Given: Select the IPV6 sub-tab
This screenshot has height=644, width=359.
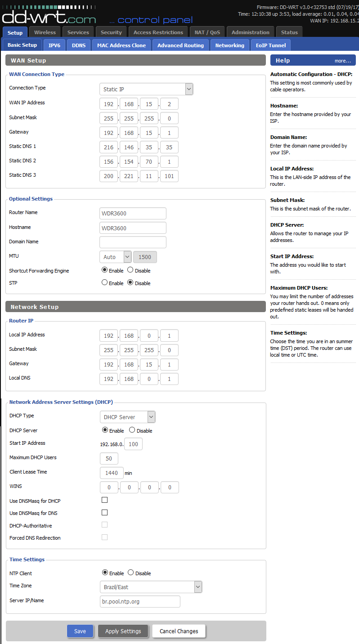Looking at the screenshot, I should coord(54,45).
